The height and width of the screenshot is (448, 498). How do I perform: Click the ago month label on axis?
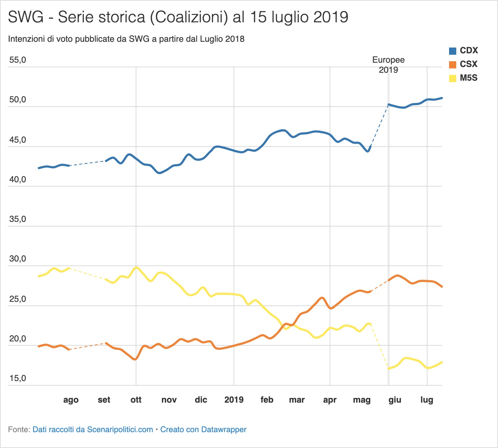point(71,400)
